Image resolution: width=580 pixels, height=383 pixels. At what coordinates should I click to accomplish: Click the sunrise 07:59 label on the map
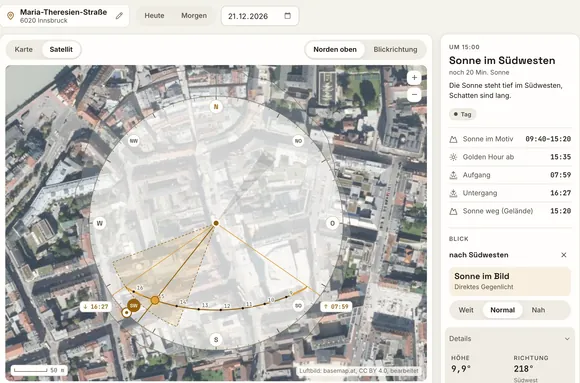pyautogui.click(x=336, y=307)
